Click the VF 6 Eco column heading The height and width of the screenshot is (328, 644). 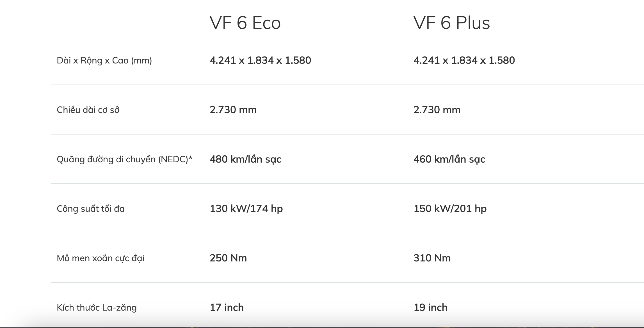click(245, 23)
